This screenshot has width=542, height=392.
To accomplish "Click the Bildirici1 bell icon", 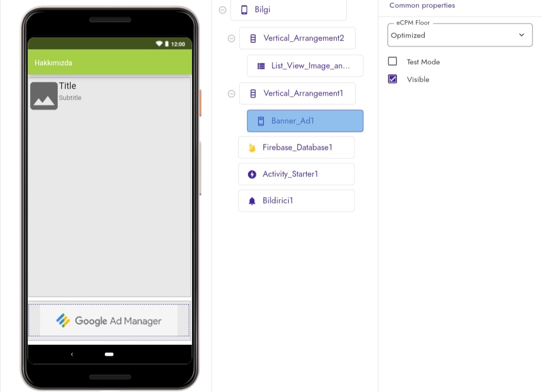I will tap(252, 201).
